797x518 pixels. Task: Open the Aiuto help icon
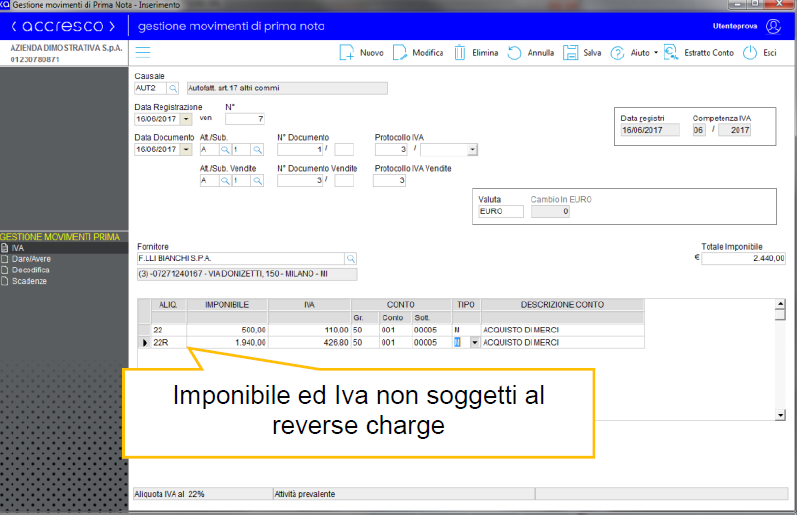click(x=617, y=53)
